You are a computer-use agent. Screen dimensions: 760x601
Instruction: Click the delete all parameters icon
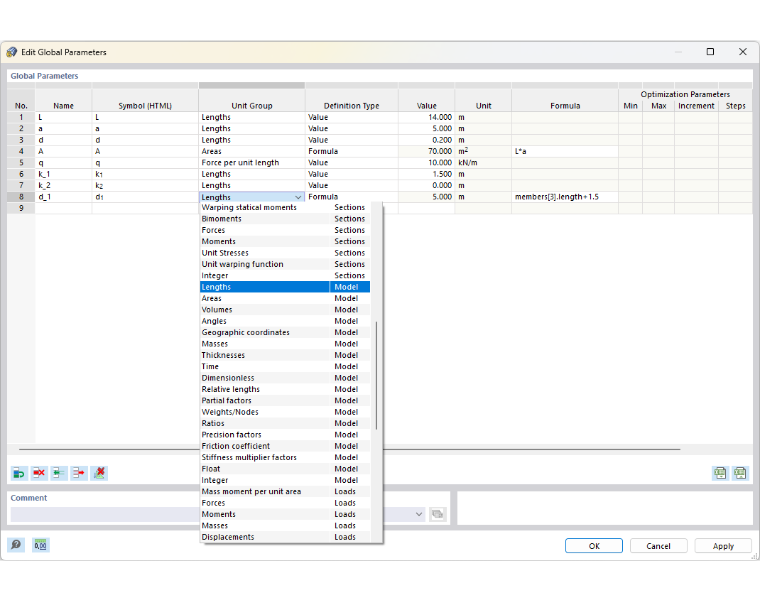99,473
